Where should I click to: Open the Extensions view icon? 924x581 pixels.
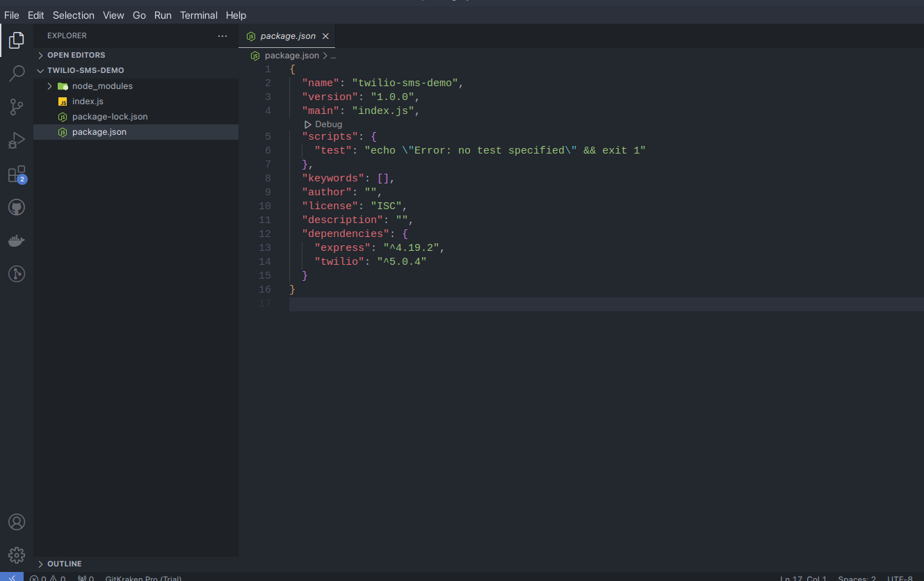17,174
